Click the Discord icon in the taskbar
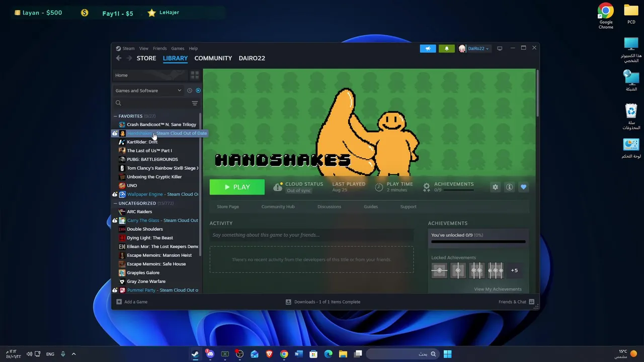Image resolution: width=644 pixels, height=362 pixels. point(210,354)
